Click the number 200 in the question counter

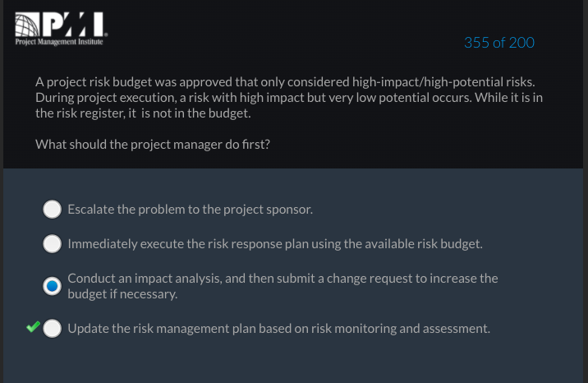(521, 43)
